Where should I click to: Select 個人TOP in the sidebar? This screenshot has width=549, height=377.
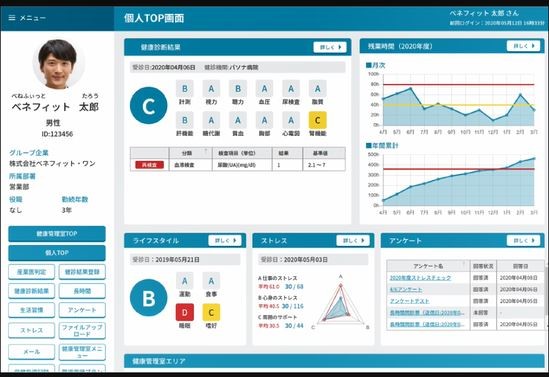[x=57, y=253]
